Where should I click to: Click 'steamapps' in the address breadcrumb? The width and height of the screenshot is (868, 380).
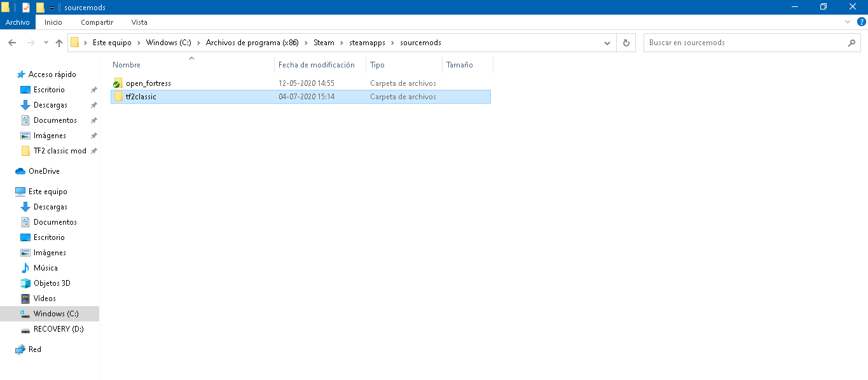pyautogui.click(x=367, y=43)
